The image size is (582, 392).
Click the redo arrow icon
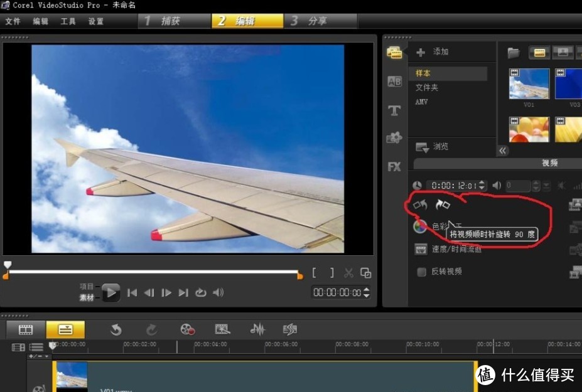coord(151,329)
